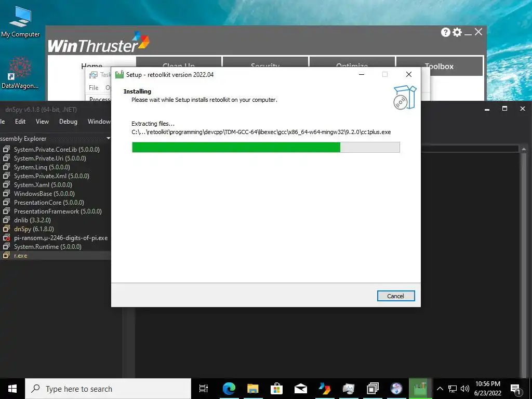Click globe application taskbar icon
This screenshot has height=399, width=532.
coord(396,389)
